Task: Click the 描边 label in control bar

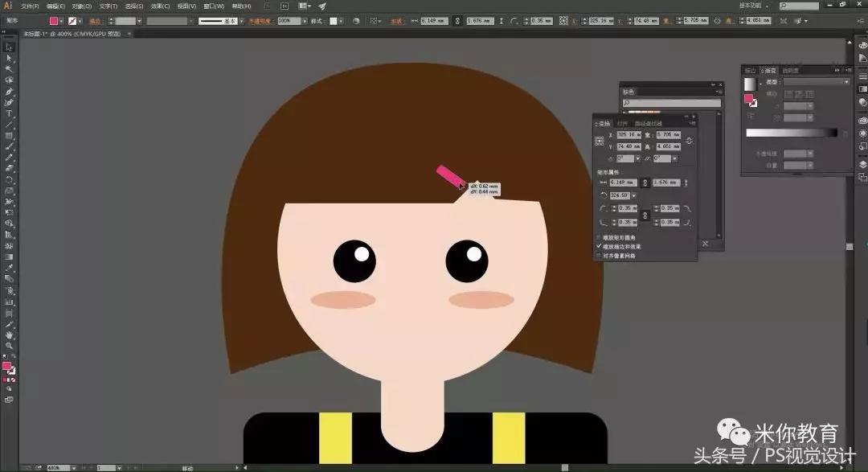Action: (x=94, y=21)
